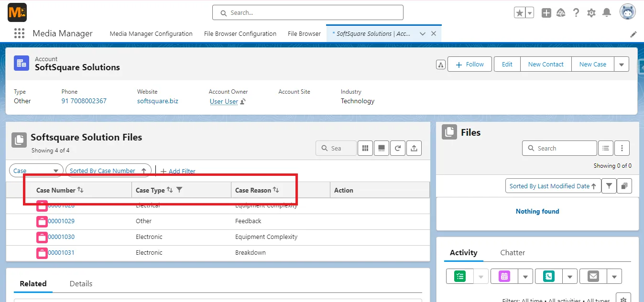Follow the SoftSquare Solutions account
This screenshot has width=644, height=302.
469,64
